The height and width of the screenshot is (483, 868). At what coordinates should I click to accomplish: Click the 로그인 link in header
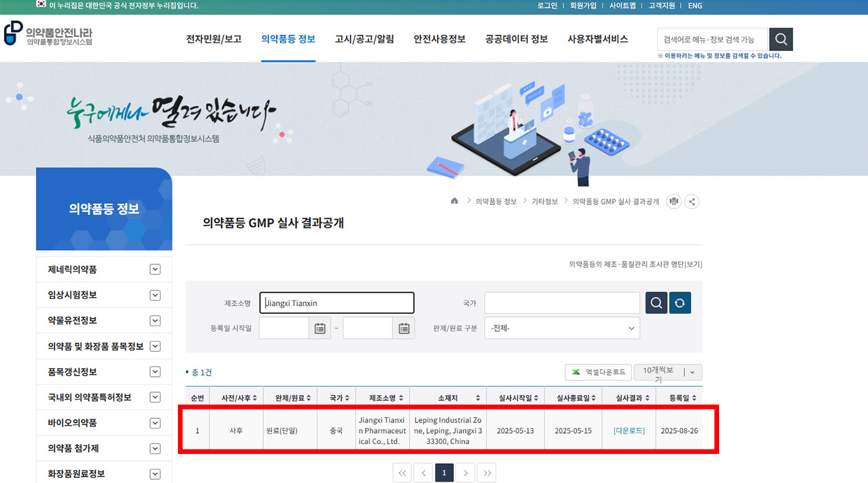pos(547,6)
